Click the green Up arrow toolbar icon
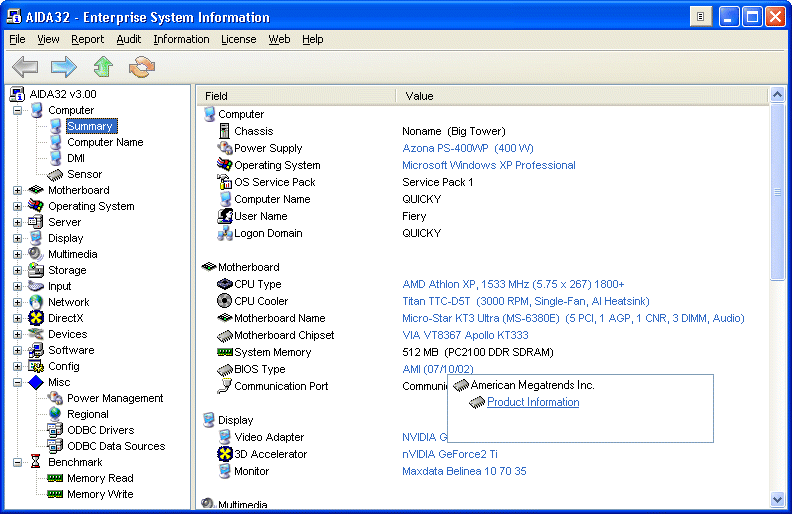Screen dimensions: 792x514 pyautogui.click(x=103, y=67)
